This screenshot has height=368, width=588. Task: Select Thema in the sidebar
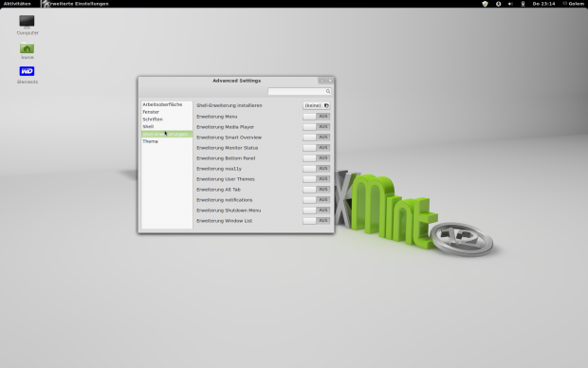(x=167, y=141)
